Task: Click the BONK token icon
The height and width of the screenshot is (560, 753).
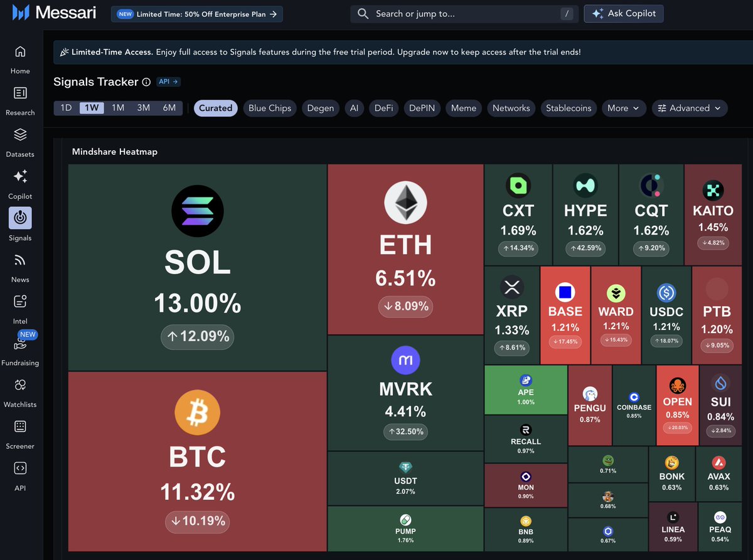Action: [672, 463]
